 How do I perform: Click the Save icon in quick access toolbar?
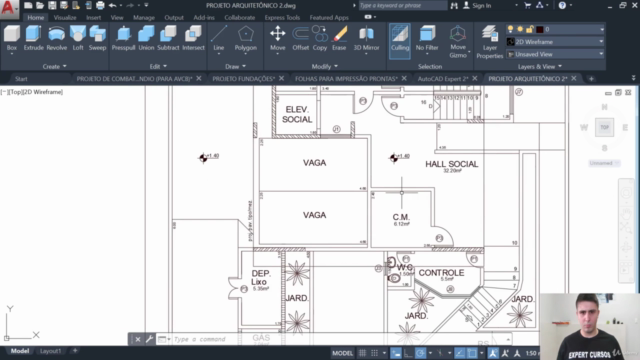(x=52, y=5)
